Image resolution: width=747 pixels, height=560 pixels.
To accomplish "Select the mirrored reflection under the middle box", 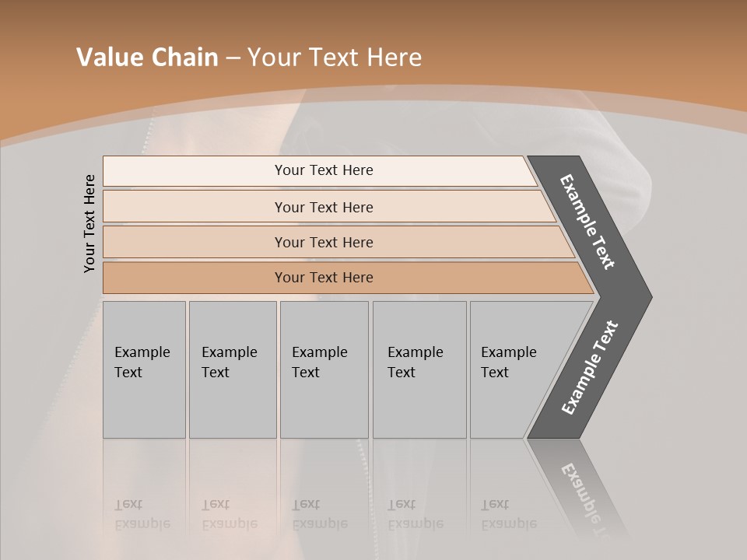I will [x=320, y=513].
